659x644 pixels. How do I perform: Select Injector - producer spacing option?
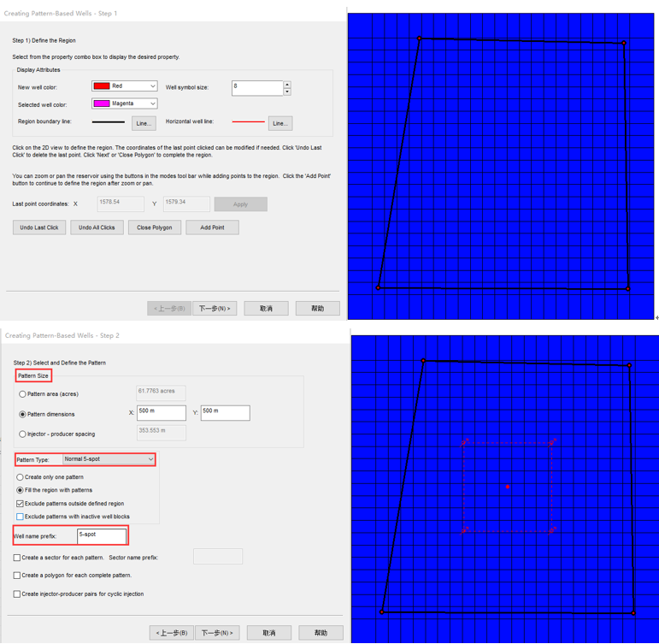(x=22, y=434)
